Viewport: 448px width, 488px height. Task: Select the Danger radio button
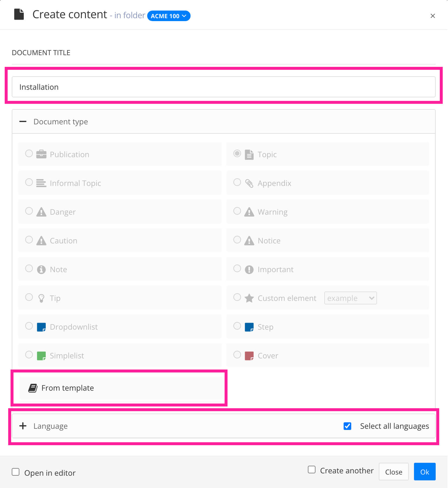(x=29, y=211)
